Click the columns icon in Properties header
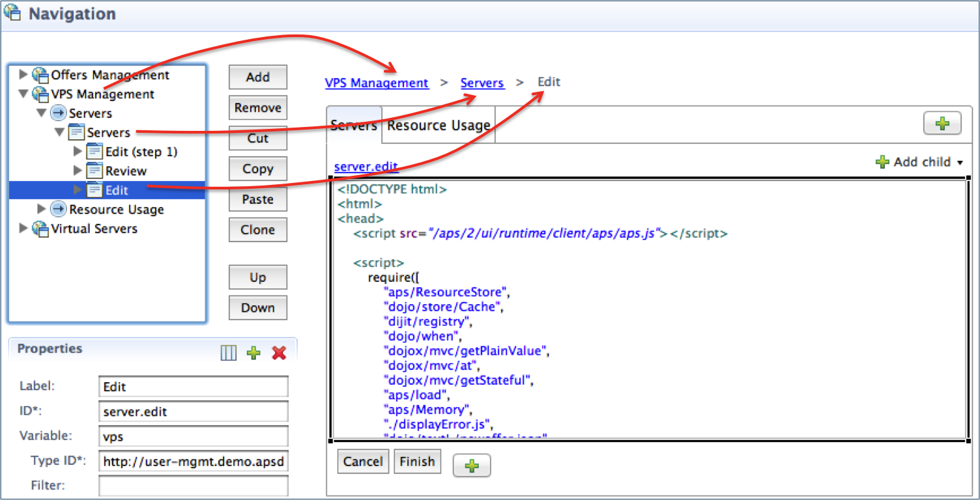The image size is (980, 500). [x=228, y=353]
